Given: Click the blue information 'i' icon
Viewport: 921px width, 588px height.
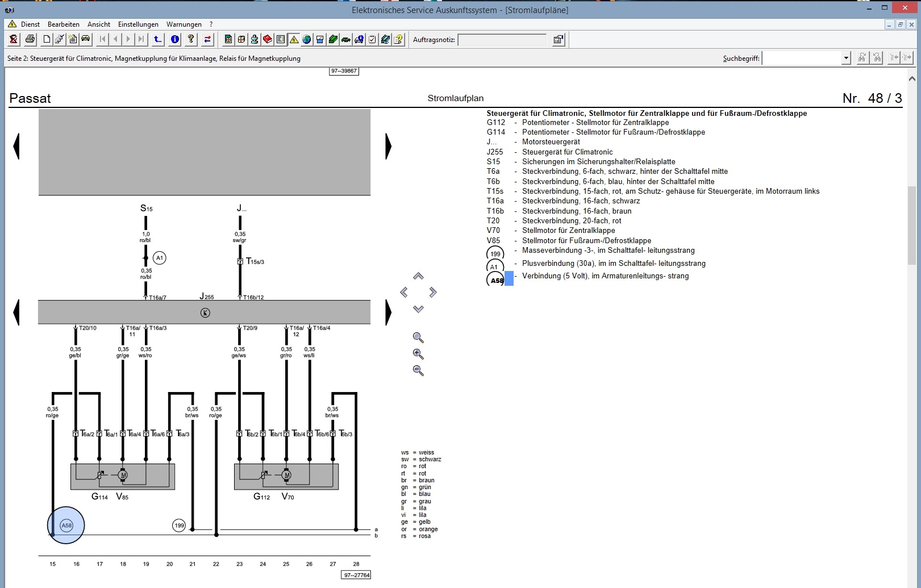Looking at the screenshot, I should (175, 39).
